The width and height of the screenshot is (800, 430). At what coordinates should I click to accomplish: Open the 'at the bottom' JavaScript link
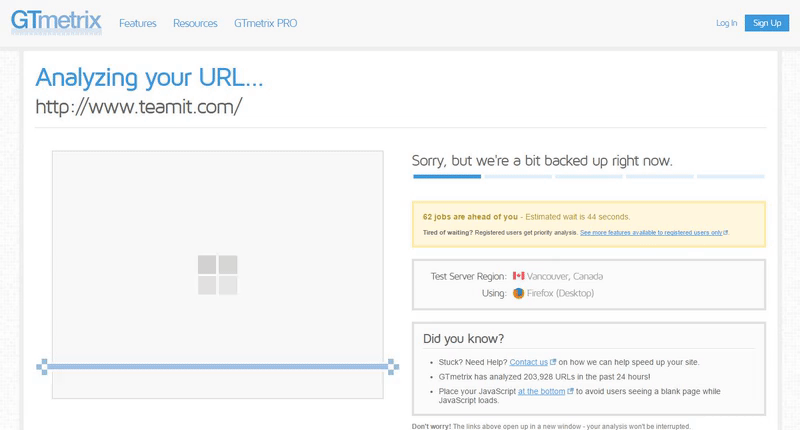[x=541, y=391]
